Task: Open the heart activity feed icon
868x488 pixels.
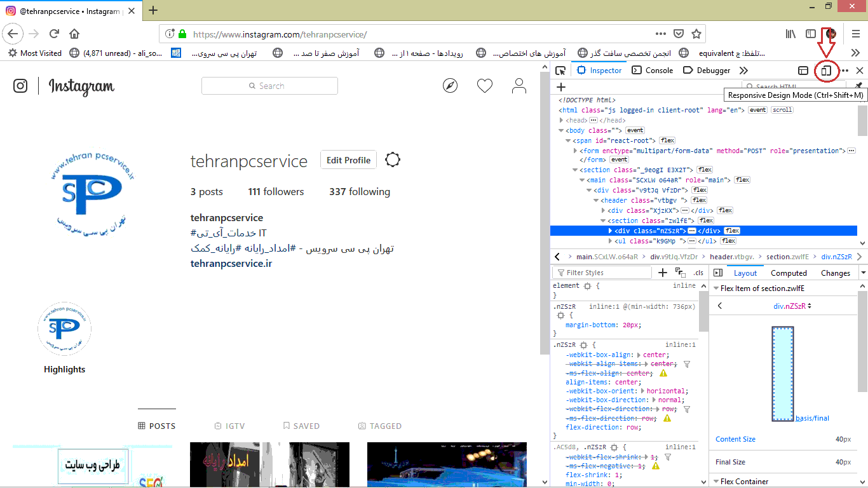Action: (485, 86)
